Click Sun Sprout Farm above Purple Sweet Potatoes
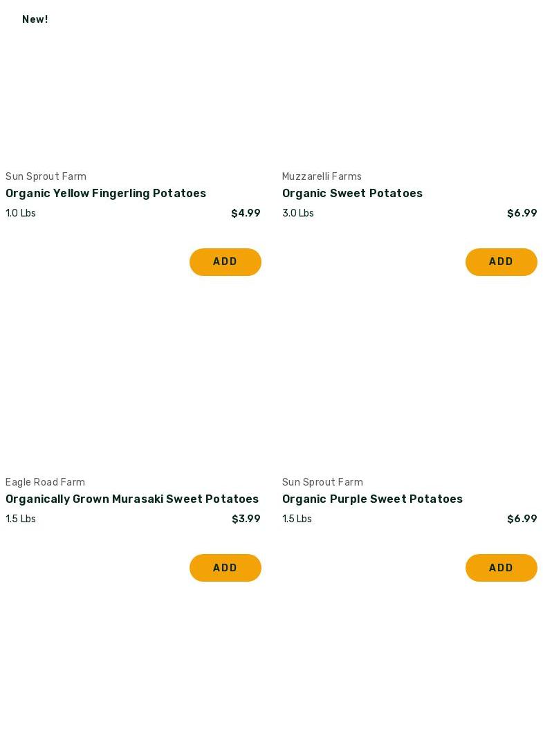The height and width of the screenshot is (756, 543). (x=322, y=482)
